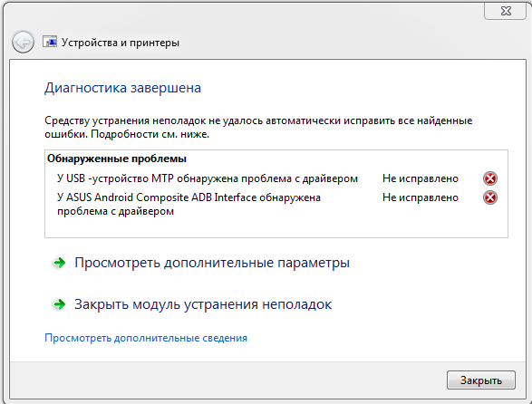Screen dimensions: 532x404
Task: Open Просмотреть дополнительные параметры option
Action: tap(212, 263)
